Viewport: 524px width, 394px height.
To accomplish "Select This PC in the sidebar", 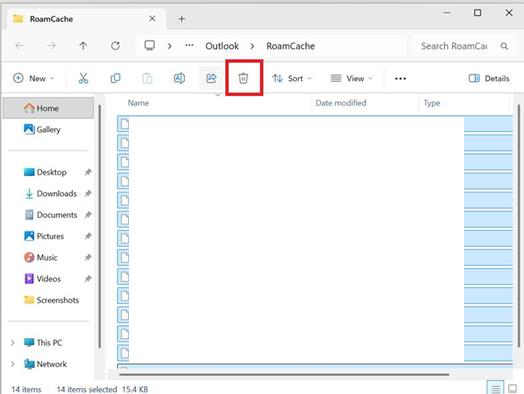I will click(43, 343).
